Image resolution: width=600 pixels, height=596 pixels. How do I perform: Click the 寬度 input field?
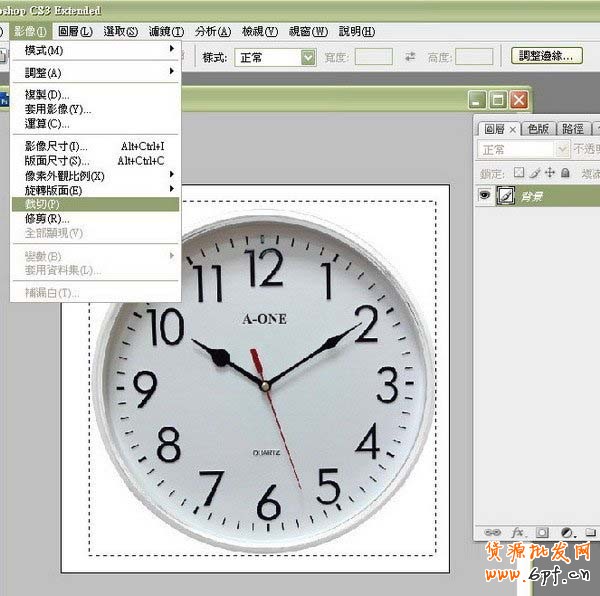[373, 57]
